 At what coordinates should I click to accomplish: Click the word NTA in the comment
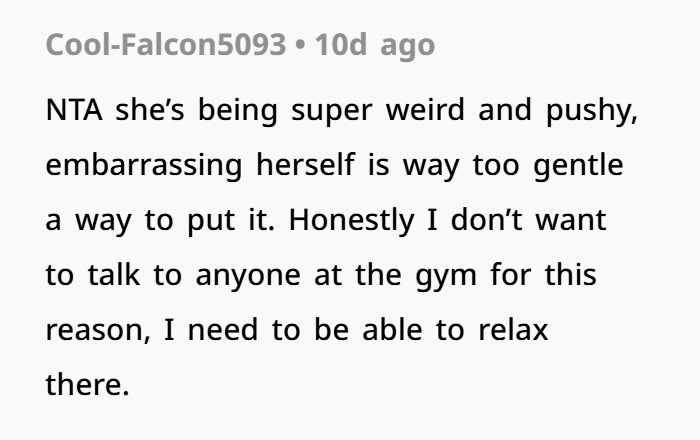coord(74,110)
